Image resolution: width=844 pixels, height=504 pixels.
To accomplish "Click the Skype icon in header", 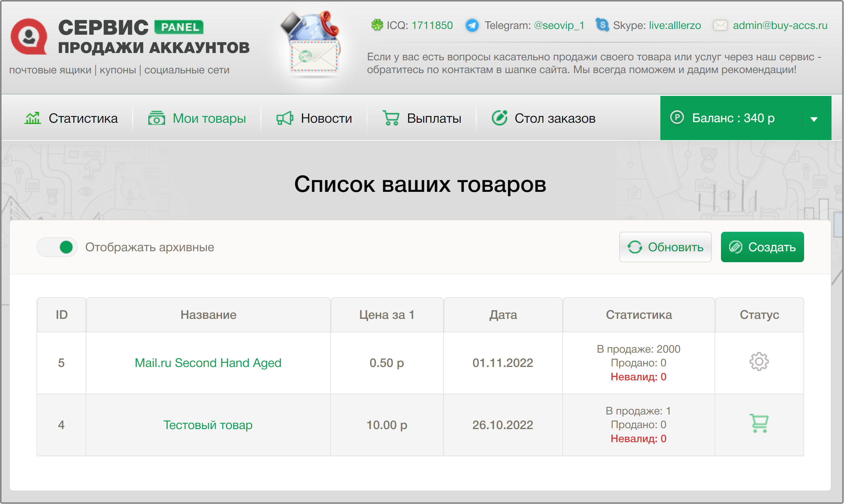I will click(x=602, y=25).
